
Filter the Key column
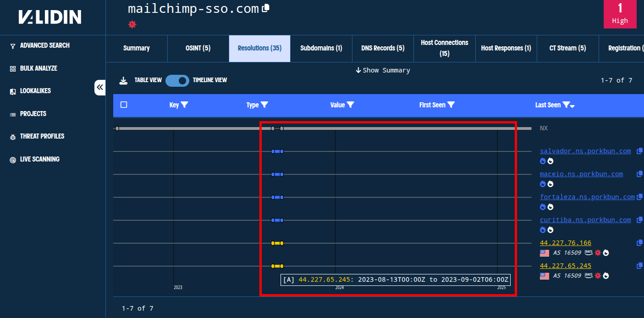[x=184, y=105]
